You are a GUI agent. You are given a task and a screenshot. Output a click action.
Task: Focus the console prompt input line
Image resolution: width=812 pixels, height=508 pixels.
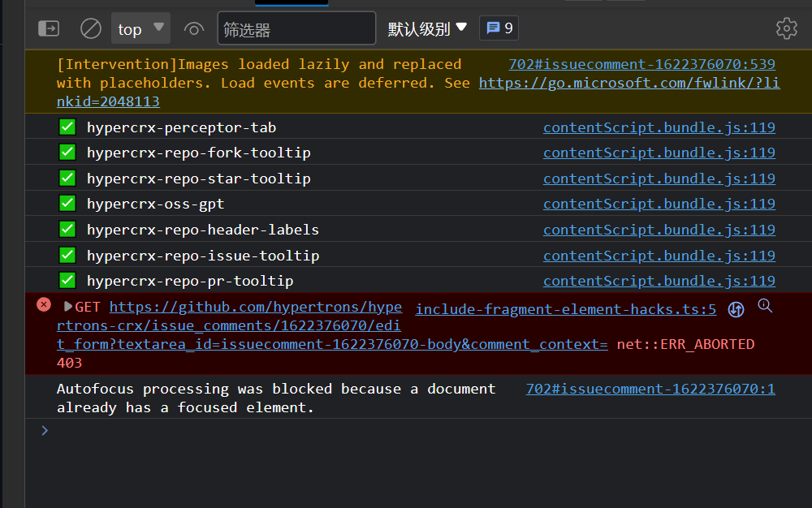(244, 430)
